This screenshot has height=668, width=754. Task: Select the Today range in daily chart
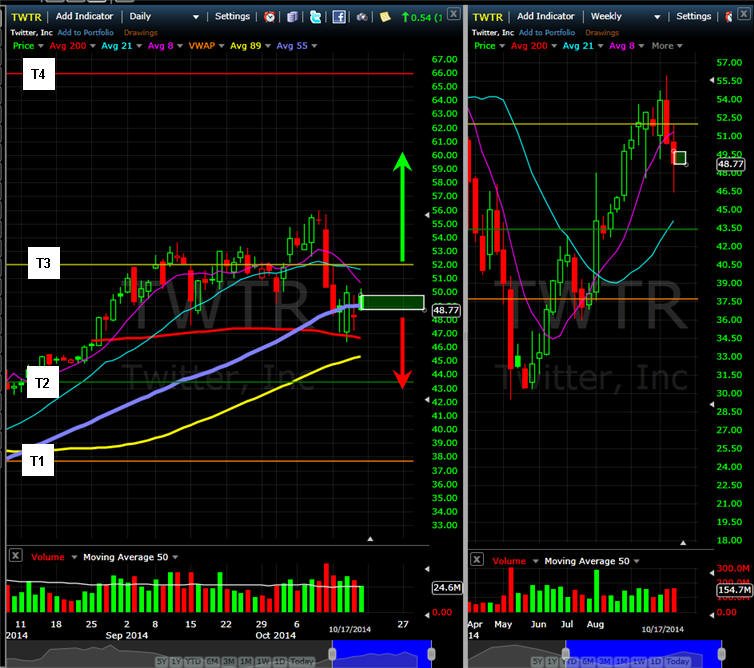(302, 662)
